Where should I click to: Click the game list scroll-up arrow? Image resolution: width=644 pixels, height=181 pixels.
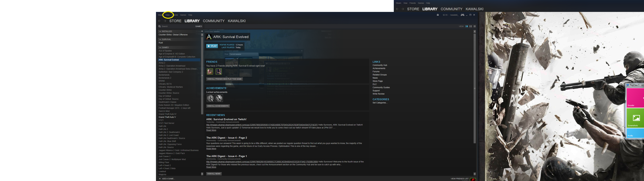(x=202, y=35)
